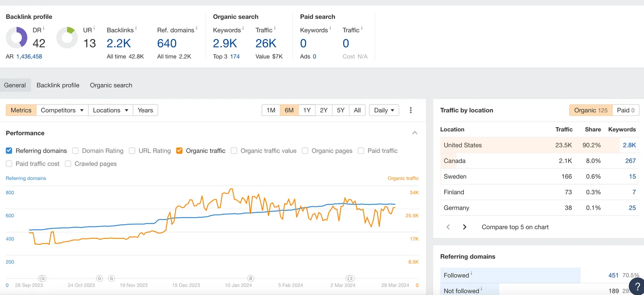Image resolution: width=644 pixels, height=295 pixels.
Task: Click the 'a' annotation marker near January
Action: [251, 278]
